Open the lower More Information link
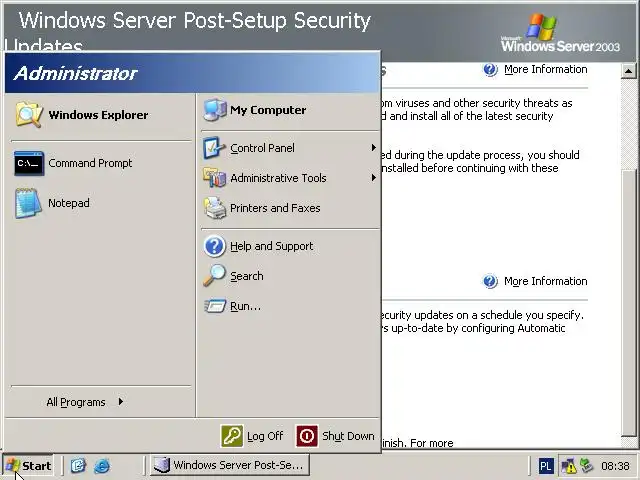 [x=546, y=281]
